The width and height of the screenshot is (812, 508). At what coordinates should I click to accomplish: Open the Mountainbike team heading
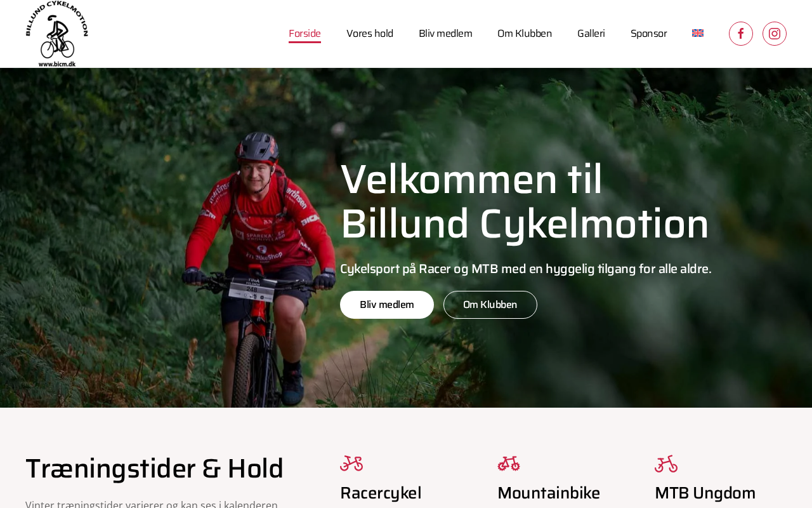pyautogui.click(x=549, y=493)
